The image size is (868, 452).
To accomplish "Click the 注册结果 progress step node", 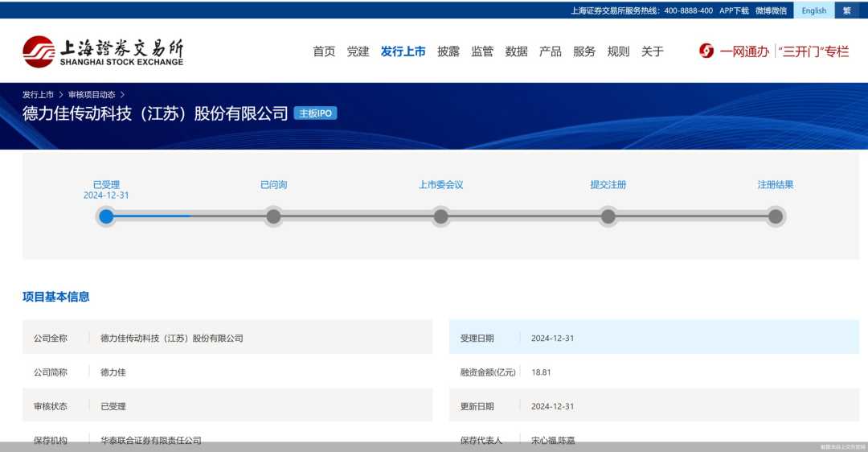I will coord(775,216).
